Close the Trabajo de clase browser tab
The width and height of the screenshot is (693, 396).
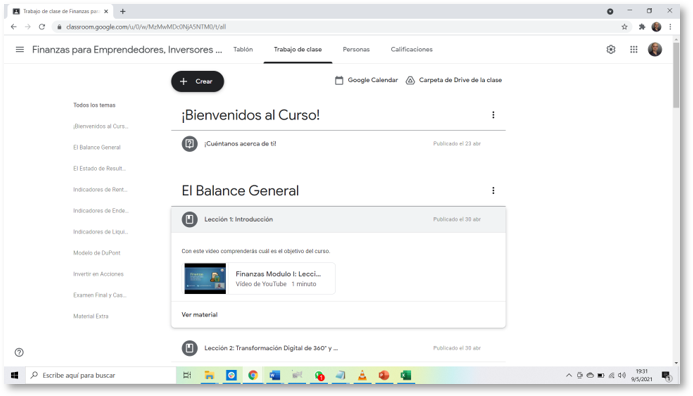click(x=106, y=11)
